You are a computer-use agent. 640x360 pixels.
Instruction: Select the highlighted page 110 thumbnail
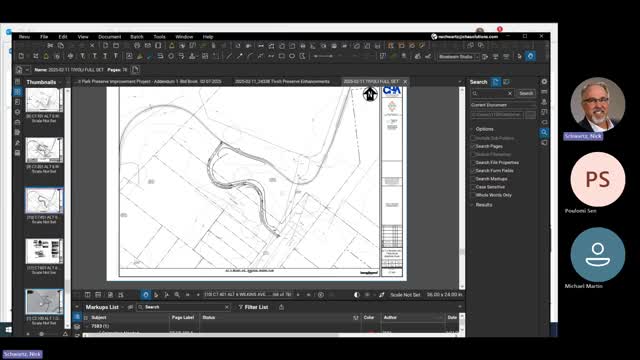click(x=44, y=200)
